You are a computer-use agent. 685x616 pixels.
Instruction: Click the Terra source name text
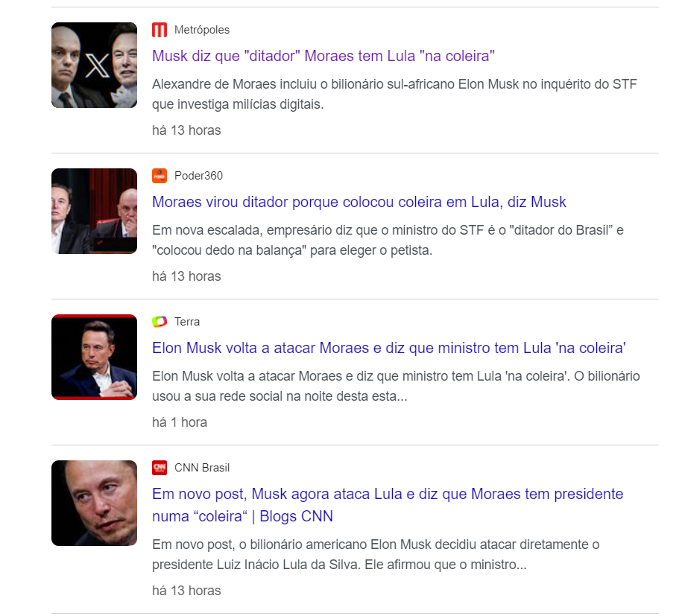[x=187, y=322]
